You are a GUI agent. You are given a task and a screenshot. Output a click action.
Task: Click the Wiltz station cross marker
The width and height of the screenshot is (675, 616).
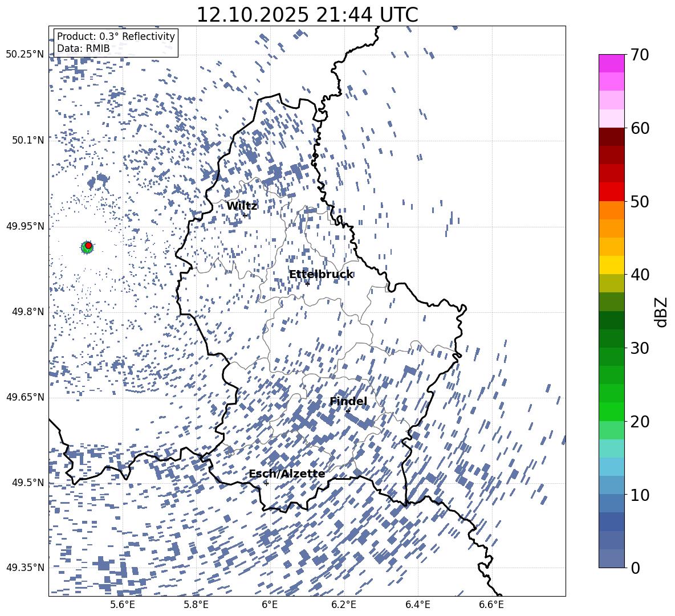coord(245,215)
